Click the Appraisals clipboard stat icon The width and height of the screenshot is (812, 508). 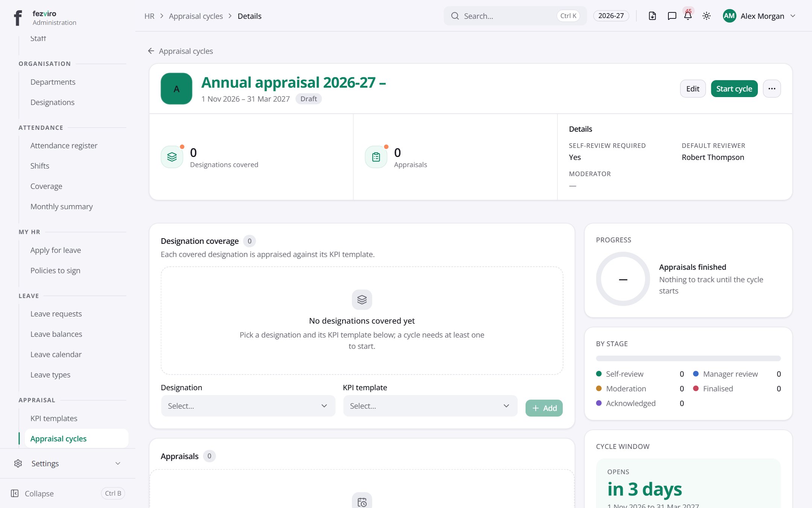[x=376, y=157]
